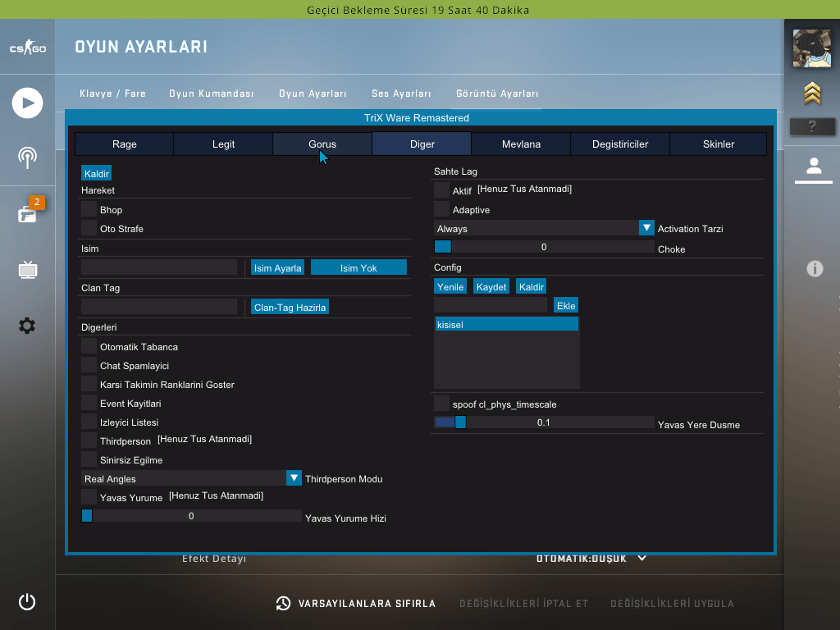Image resolution: width=840 pixels, height=630 pixels.
Task: Enable the Oto Strafe checkbox
Action: [x=89, y=228]
